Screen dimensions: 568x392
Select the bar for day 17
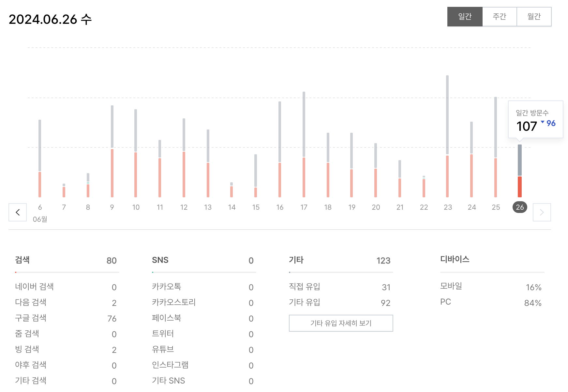pyautogui.click(x=304, y=144)
